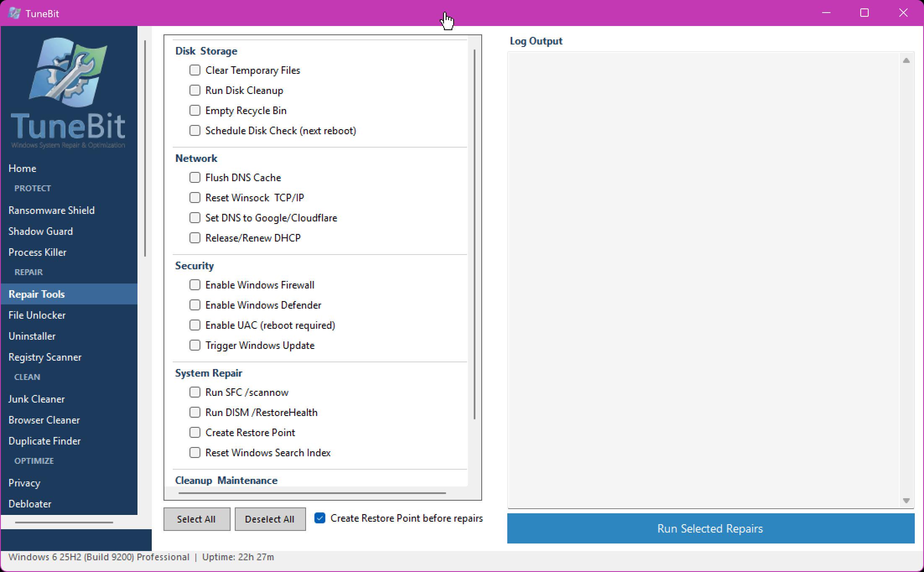This screenshot has height=572, width=924.
Task: Open File Unlocker
Action: (69, 315)
